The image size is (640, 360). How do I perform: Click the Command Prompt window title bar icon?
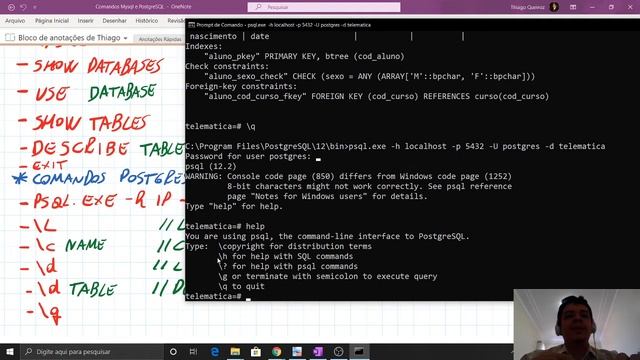tap(191, 25)
